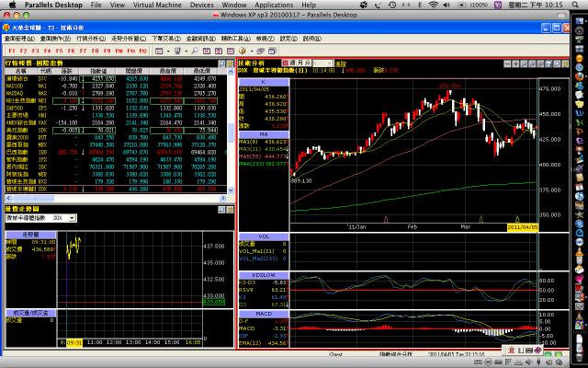Open the Mac Devices menu

(x=201, y=5)
